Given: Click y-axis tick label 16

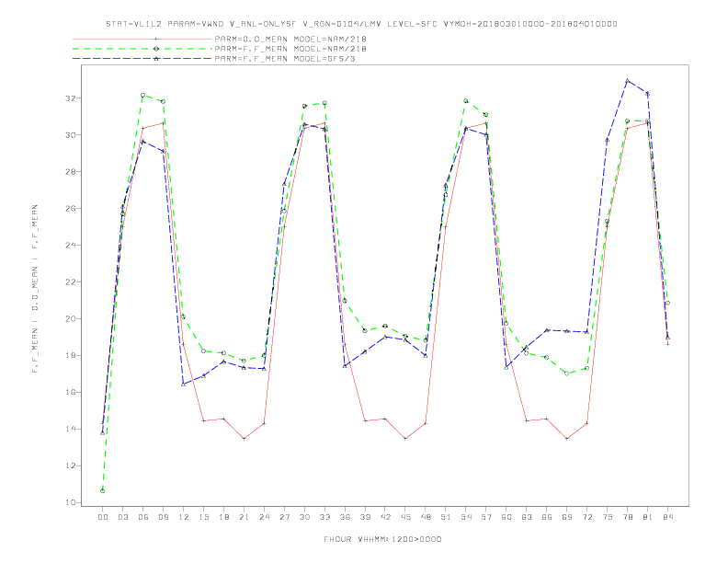Looking at the screenshot, I should [71, 392].
